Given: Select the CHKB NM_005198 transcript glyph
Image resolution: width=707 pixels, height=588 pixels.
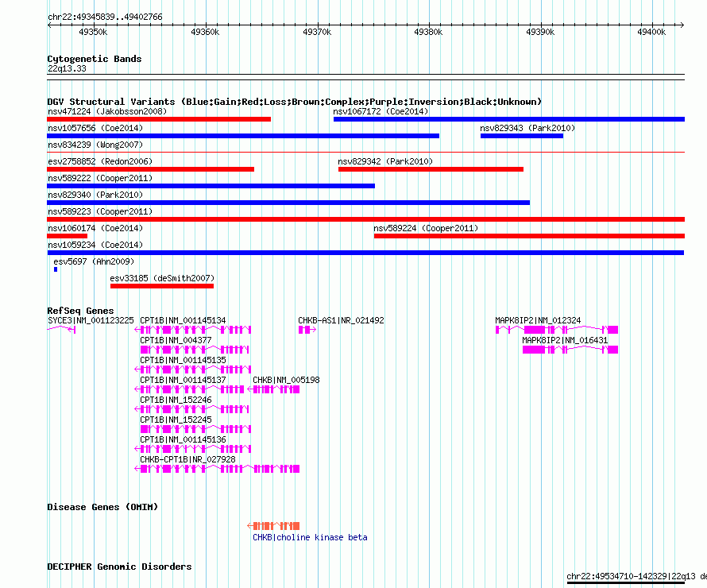Looking at the screenshot, I should [273, 389].
